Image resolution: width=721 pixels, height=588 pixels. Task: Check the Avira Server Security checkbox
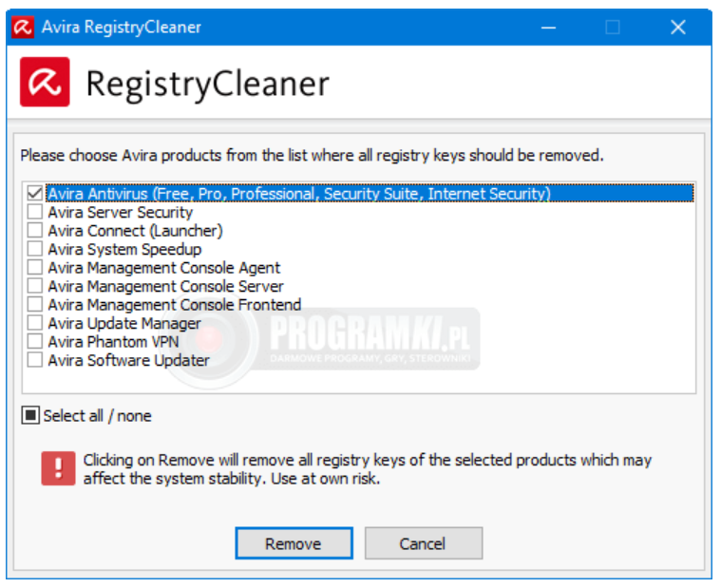35,212
